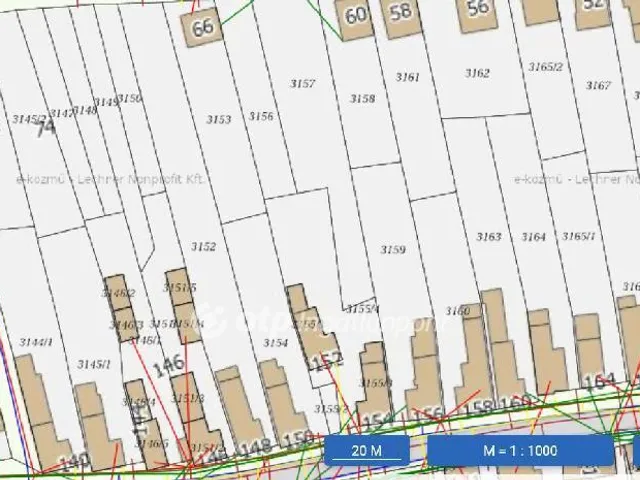Select the building numbered 60

(x=357, y=15)
